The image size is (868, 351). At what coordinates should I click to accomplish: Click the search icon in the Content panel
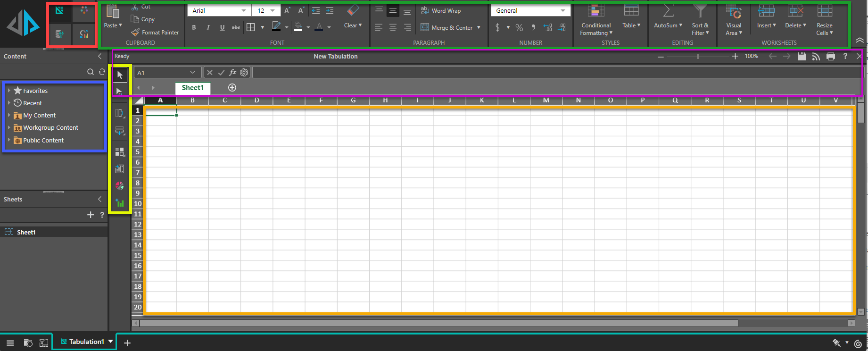(90, 72)
